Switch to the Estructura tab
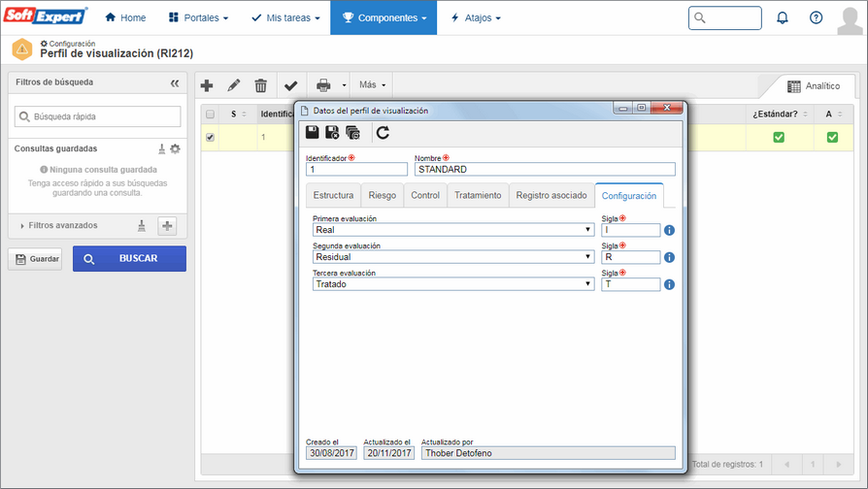Image resolution: width=868 pixels, height=489 pixels. tap(333, 195)
